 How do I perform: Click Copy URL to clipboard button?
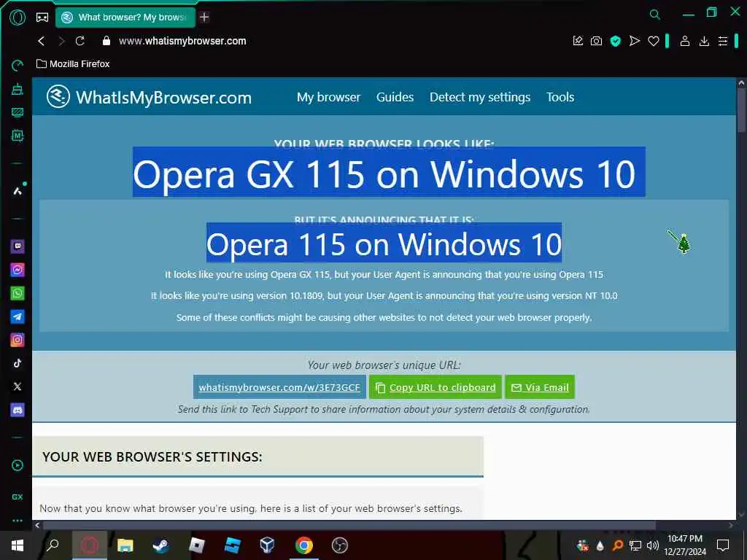click(436, 387)
